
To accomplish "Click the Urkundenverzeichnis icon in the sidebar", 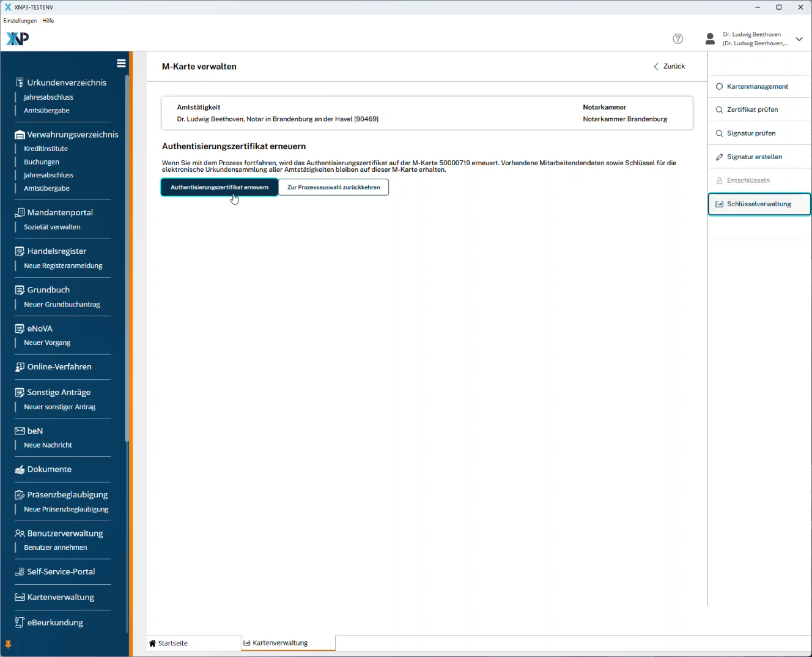I will point(20,83).
